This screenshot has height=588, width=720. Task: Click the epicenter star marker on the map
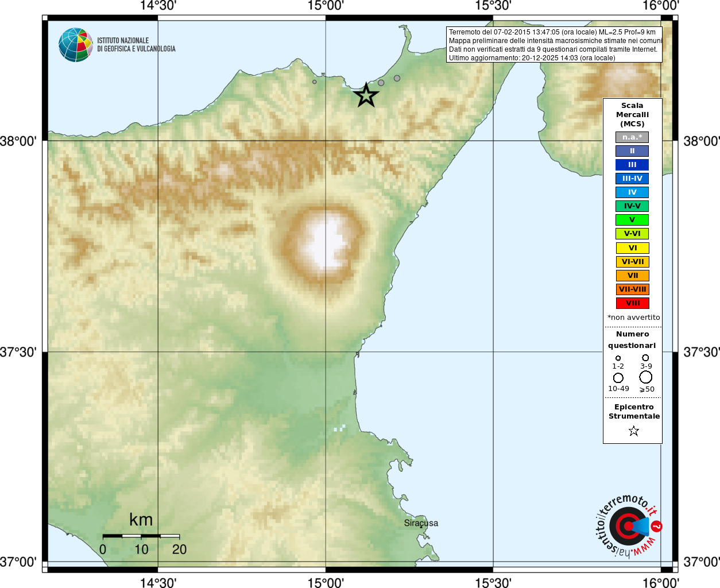[x=366, y=95]
